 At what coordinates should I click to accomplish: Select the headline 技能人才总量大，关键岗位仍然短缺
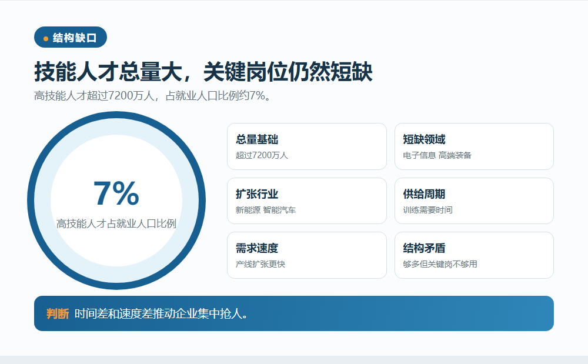click(203, 72)
